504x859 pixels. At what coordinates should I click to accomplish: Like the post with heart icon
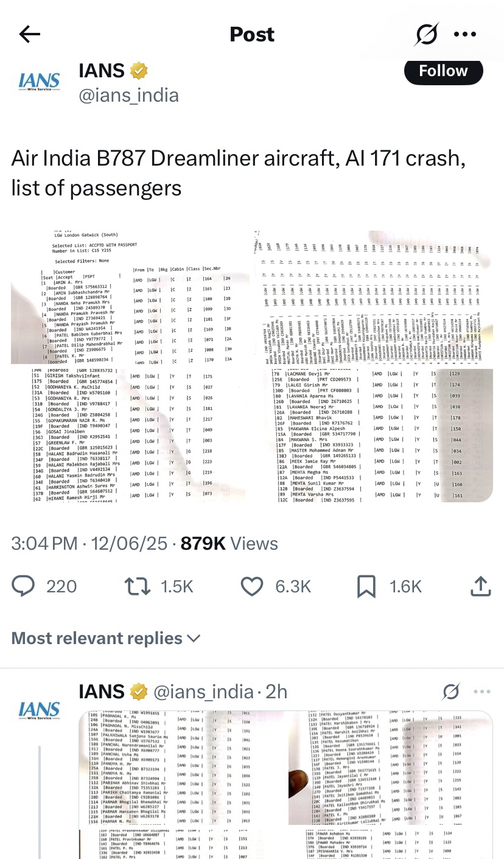click(251, 586)
